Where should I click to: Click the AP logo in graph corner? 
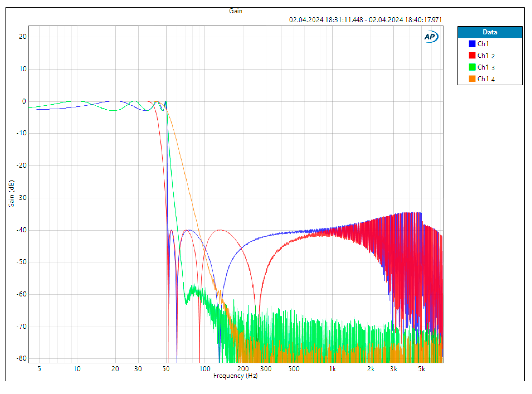point(431,37)
